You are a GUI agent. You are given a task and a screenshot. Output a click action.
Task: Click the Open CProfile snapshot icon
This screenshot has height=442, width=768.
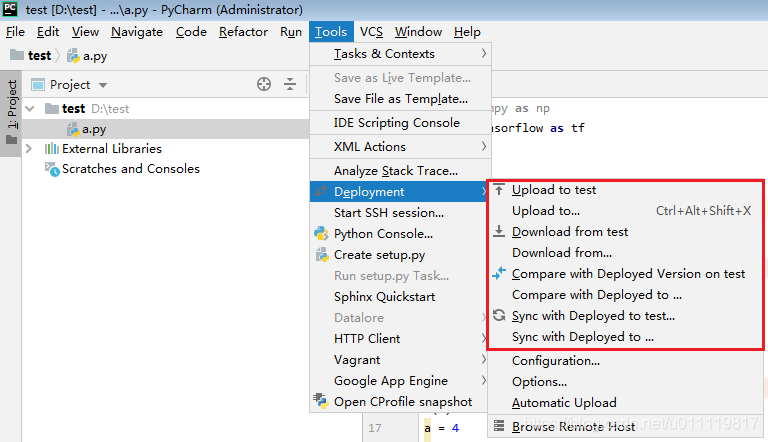[321, 401]
